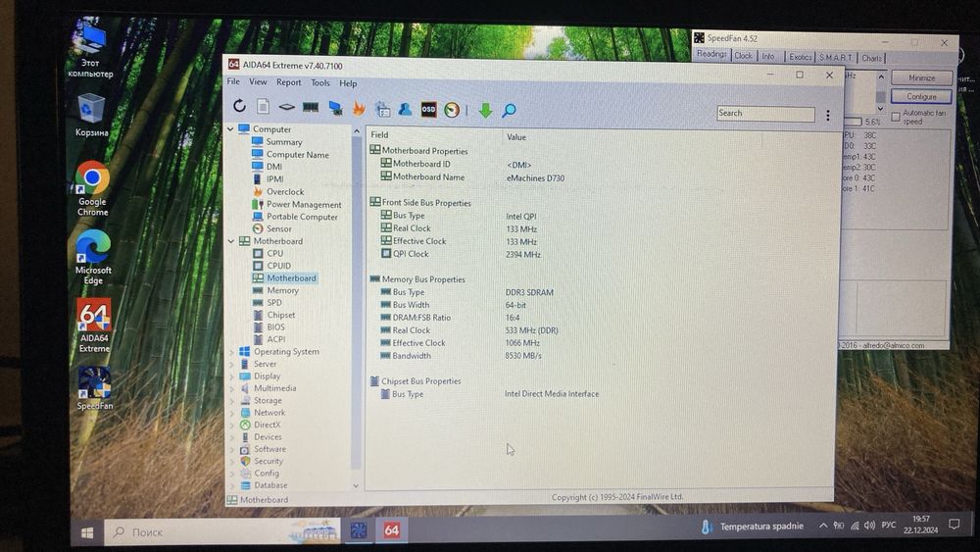Open the notification center icon on the taskbar
The height and width of the screenshot is (552, 980).
click(x=954, y=525)
